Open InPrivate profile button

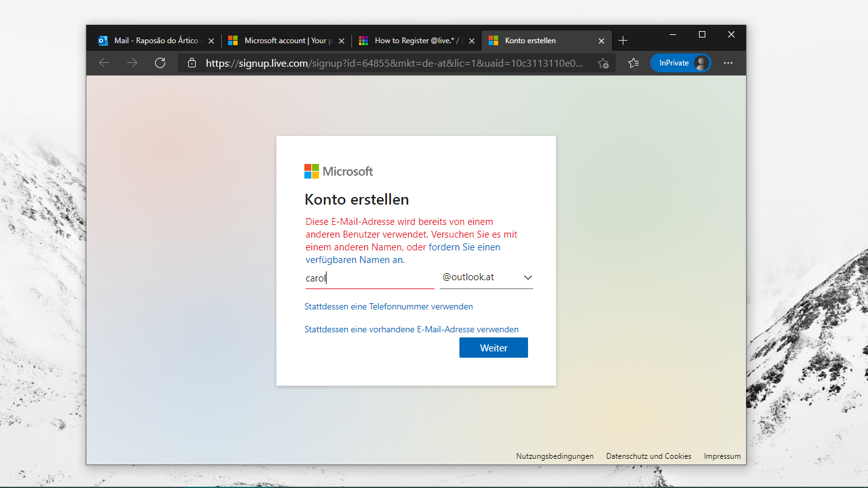[681, 63]
